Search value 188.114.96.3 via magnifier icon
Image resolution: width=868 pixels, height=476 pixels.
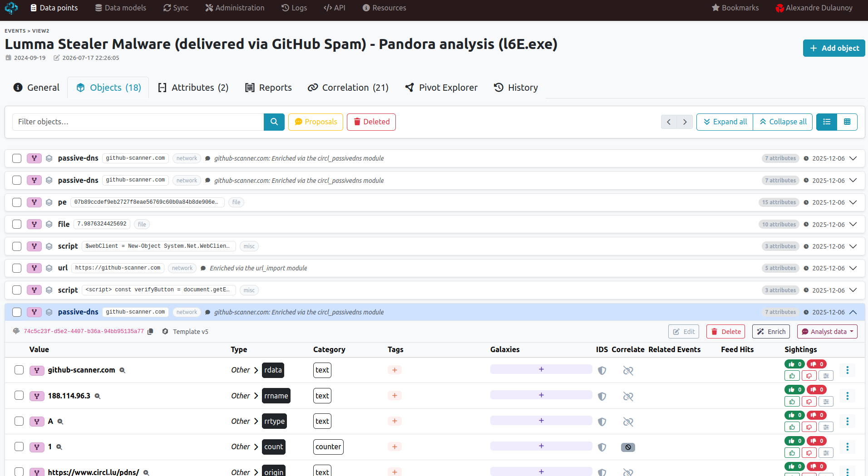(97, 396)
